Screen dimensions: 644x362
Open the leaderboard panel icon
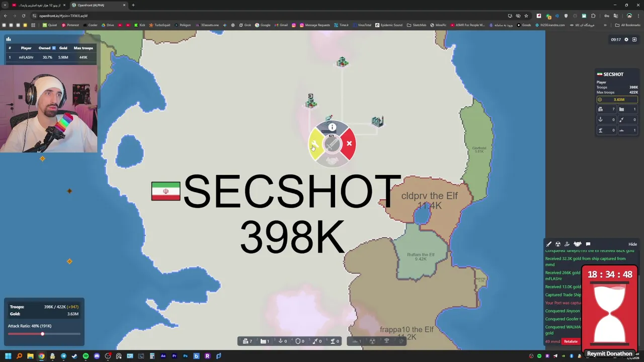(8, 39)
